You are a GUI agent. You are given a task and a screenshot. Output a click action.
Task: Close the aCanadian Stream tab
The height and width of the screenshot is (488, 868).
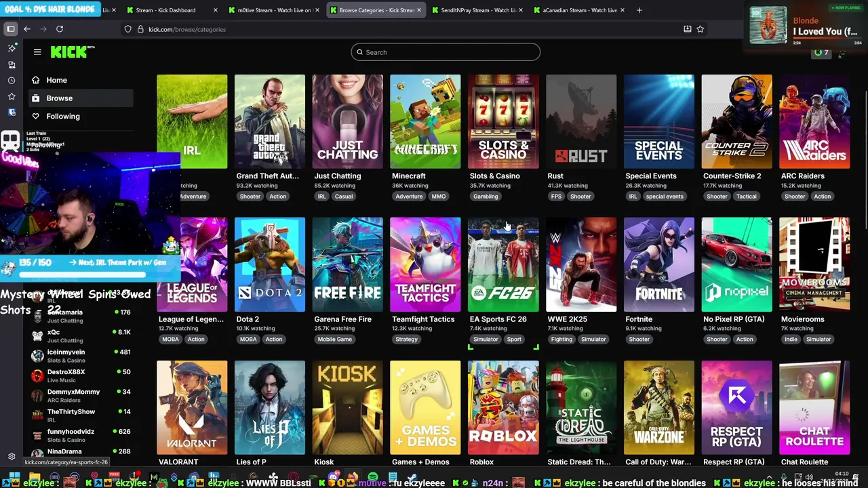click(623, 10)
